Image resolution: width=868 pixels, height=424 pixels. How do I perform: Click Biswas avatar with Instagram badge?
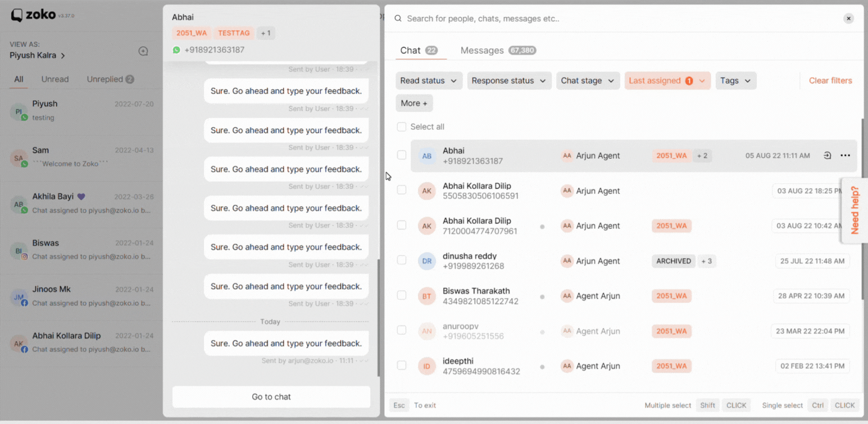point(19,251)
